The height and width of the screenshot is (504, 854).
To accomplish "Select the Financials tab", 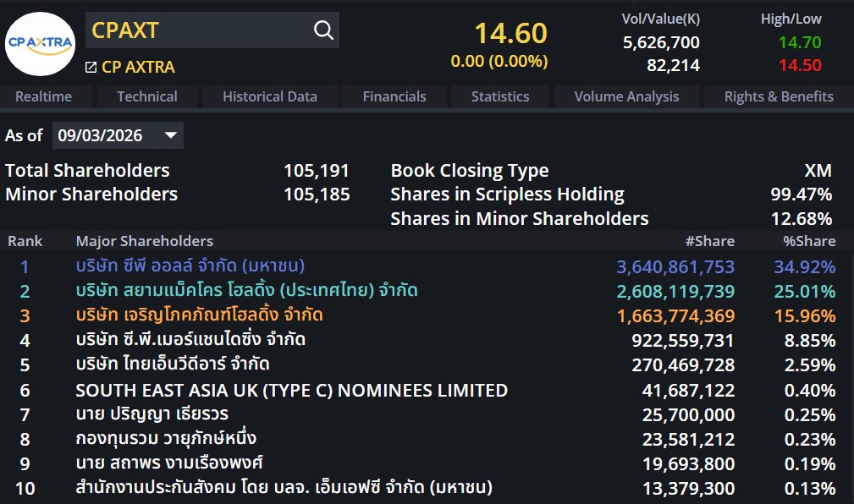I will click(394, 96).
